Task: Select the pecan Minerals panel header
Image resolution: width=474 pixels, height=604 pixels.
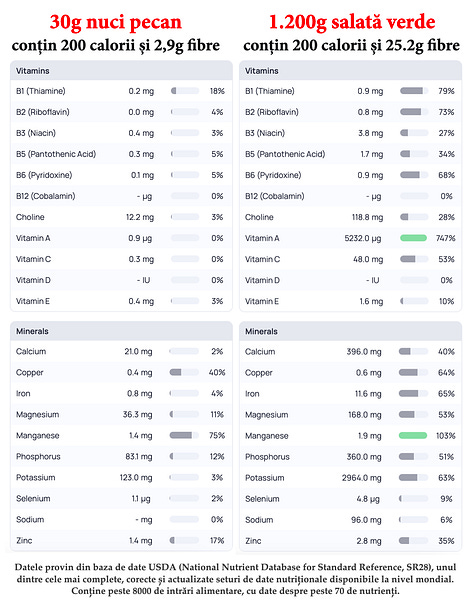Action: pos(121,331)
